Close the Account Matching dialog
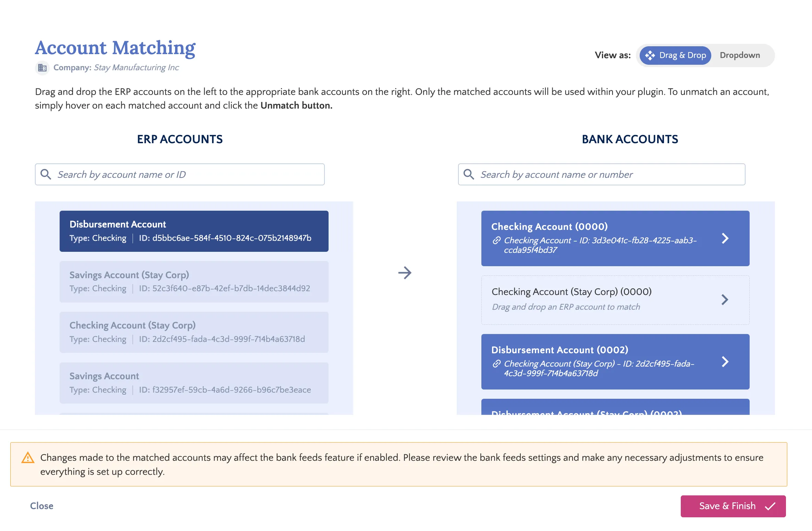Image resolution: width=812 pixels, height=531 pixels. (42, 506)
